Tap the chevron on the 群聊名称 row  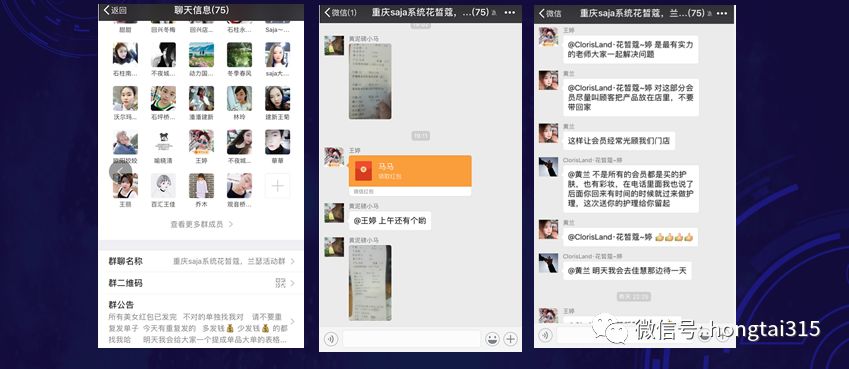coord(293,261)
